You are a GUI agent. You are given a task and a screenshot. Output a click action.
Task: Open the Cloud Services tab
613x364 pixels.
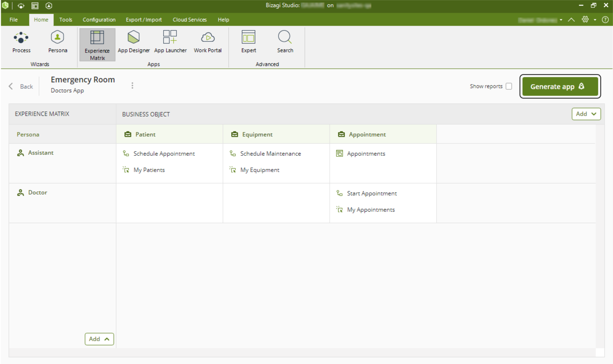190,19
